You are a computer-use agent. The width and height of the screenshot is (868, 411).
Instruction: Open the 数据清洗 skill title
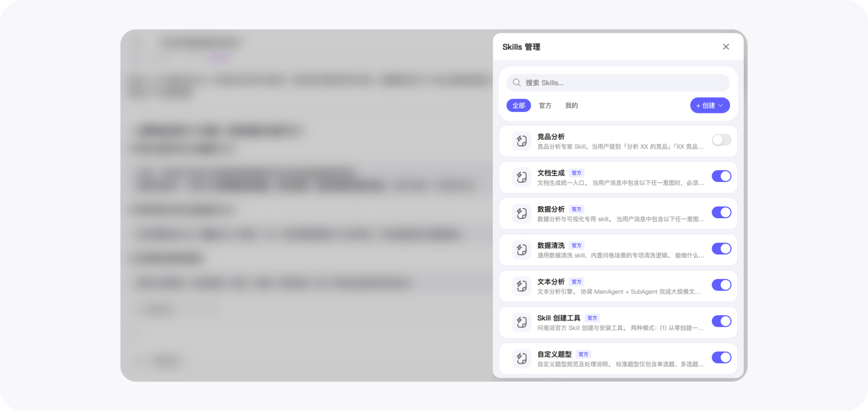pyautogui.click(x=551, y=245)
